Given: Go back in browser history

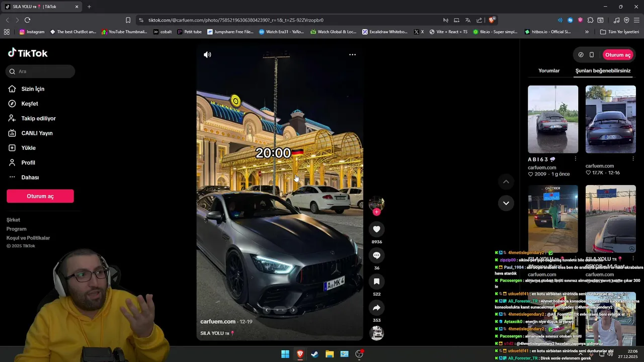Looking at the screenshot, I should [7, 20].
